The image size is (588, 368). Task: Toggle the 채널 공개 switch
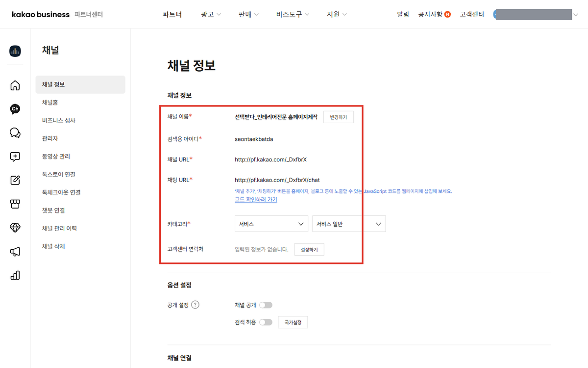click(266, 305)
